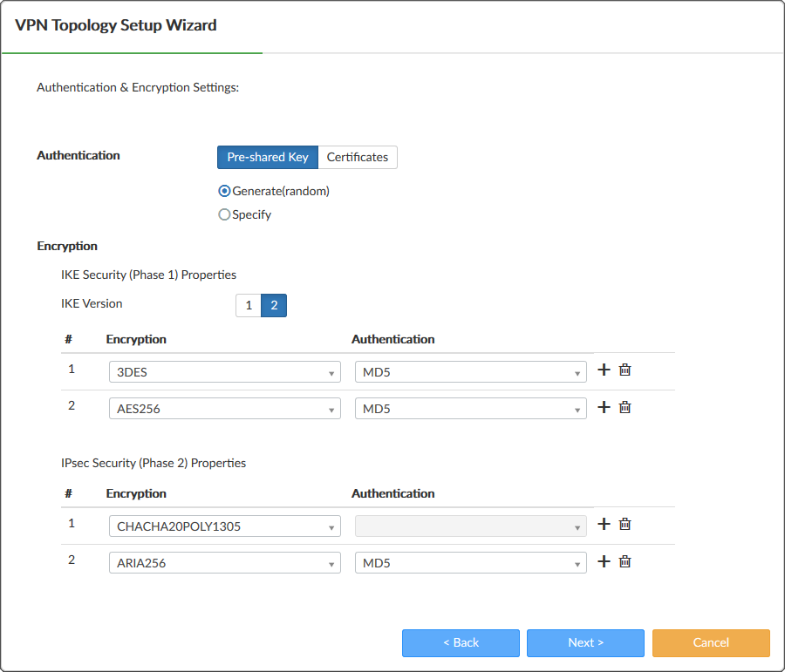Select the Generate(random) radio button

pos(224,190)
